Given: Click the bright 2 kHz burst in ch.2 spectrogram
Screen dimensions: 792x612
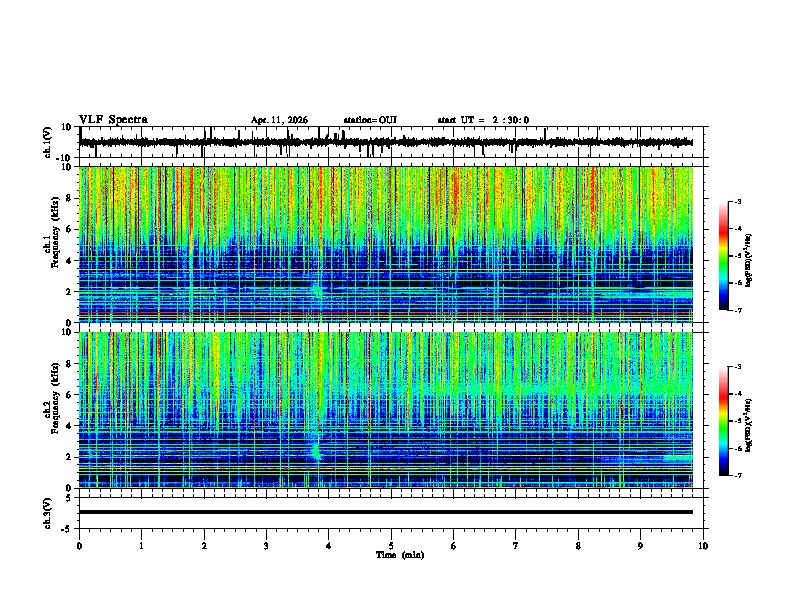Looking at the screenshot, I should point(316,450).
